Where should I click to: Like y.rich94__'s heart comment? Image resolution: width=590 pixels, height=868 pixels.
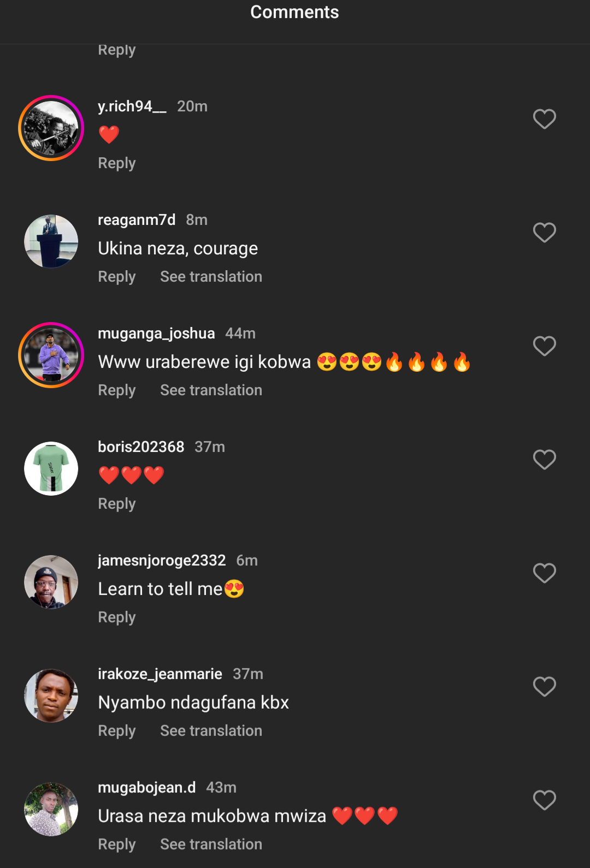(x=544, y=119)
